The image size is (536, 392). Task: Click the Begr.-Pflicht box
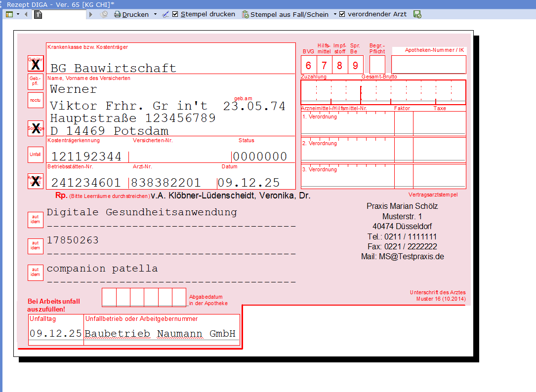coord(377,65)
